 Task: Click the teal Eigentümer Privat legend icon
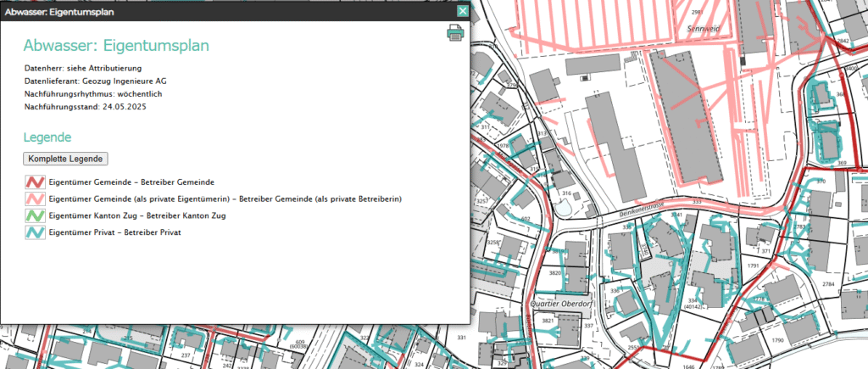click(x=34, y=232)
